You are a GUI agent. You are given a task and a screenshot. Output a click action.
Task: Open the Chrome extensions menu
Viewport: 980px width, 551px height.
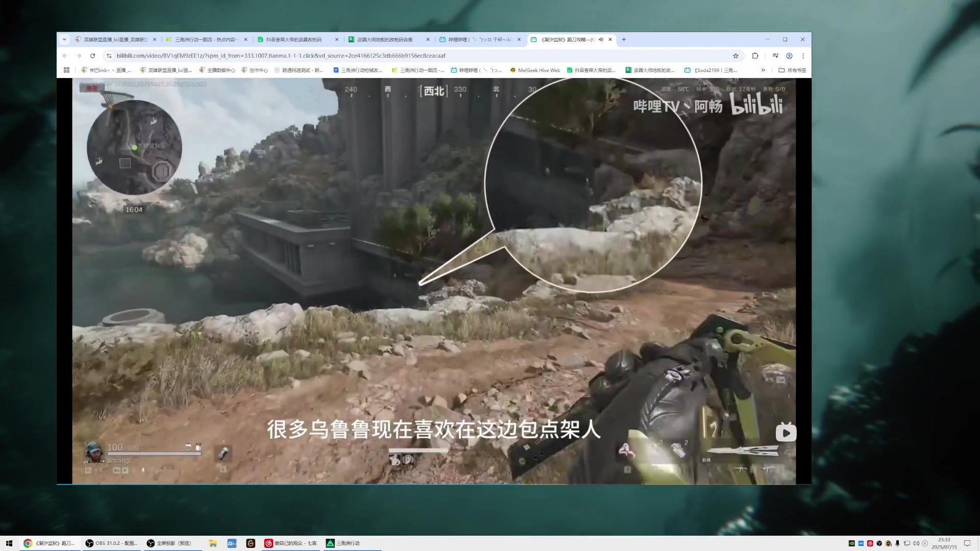coord(755,56)
